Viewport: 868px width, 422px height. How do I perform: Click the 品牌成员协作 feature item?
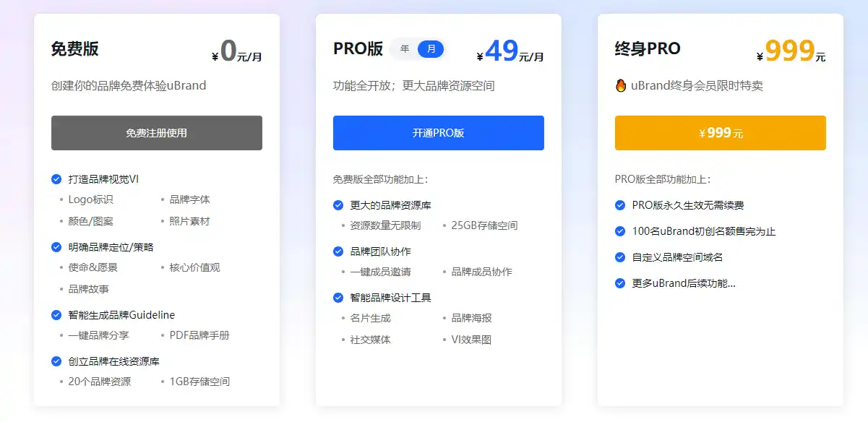(482, 272)
